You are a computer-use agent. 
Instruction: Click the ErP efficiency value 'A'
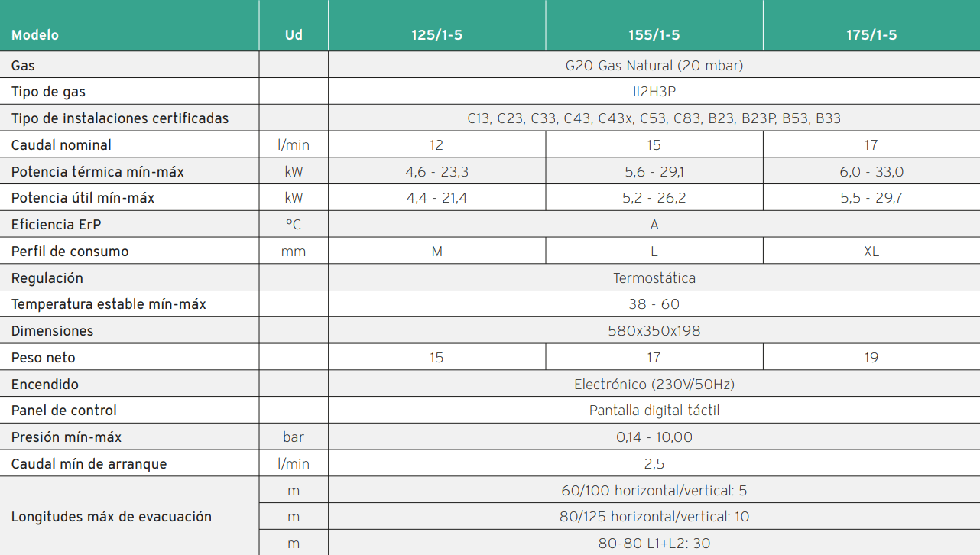654,225
